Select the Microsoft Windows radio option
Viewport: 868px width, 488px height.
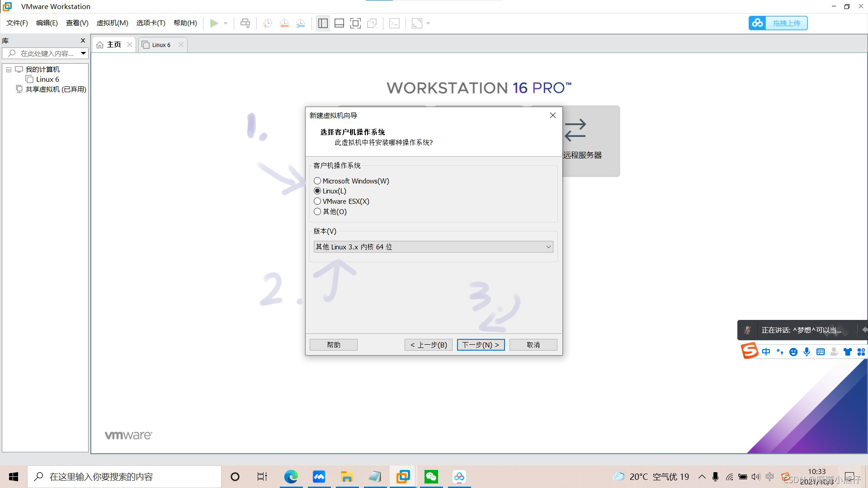click(317, 181)
